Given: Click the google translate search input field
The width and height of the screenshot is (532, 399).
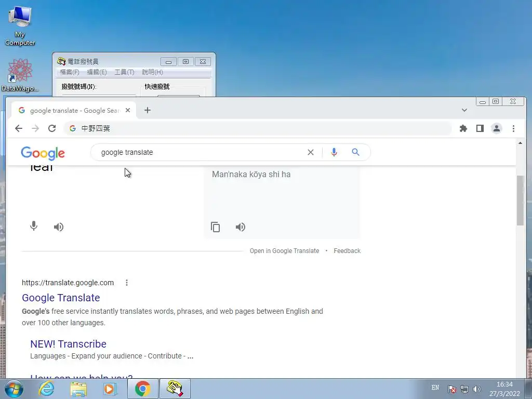Looking at the screenshot, I should [x=200, y=152].
